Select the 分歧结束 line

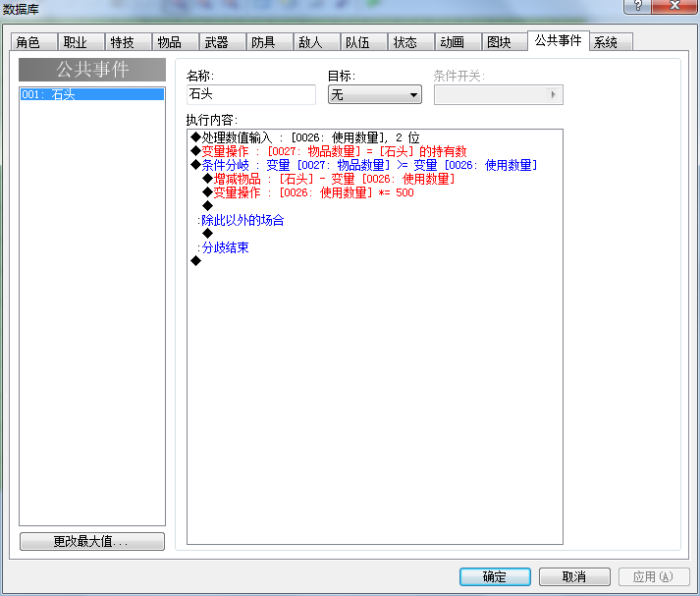coord(223,247)
